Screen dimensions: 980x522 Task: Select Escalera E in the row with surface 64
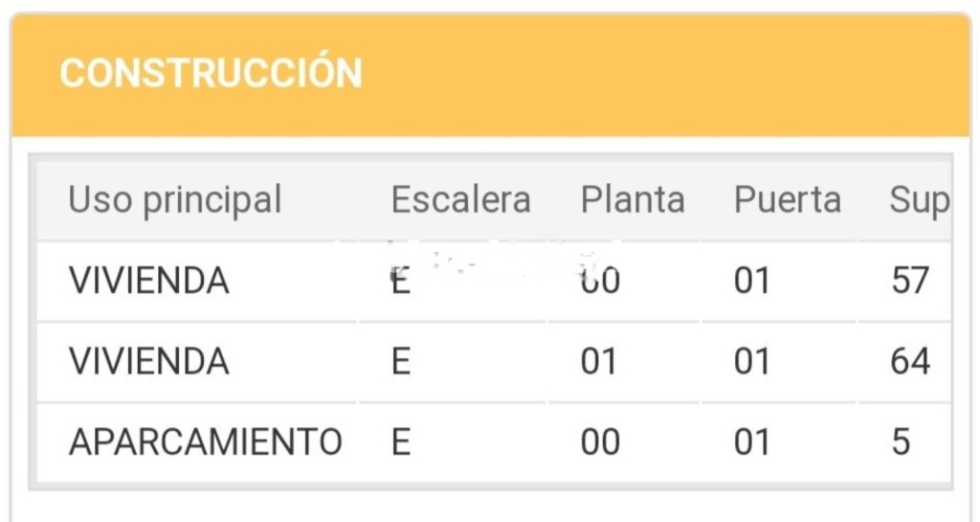[x=401, y=361]
